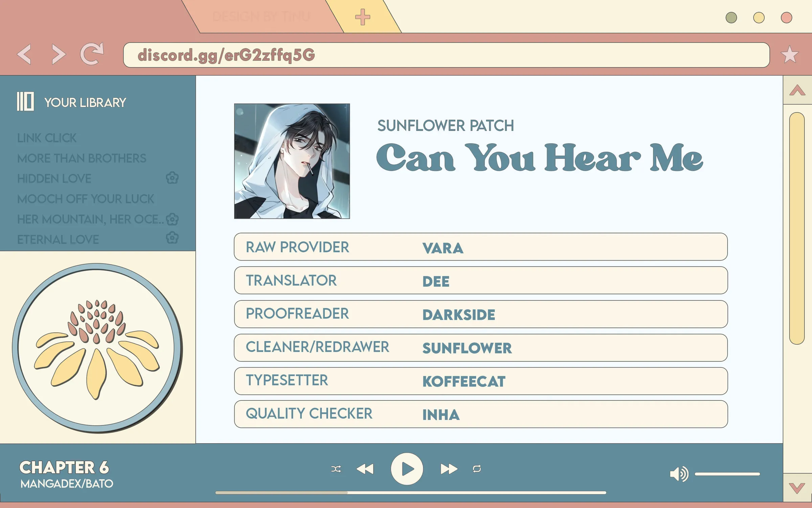812x508 pixels.
Task: Toggle repeat in the player bar
Action: (477, 469)
